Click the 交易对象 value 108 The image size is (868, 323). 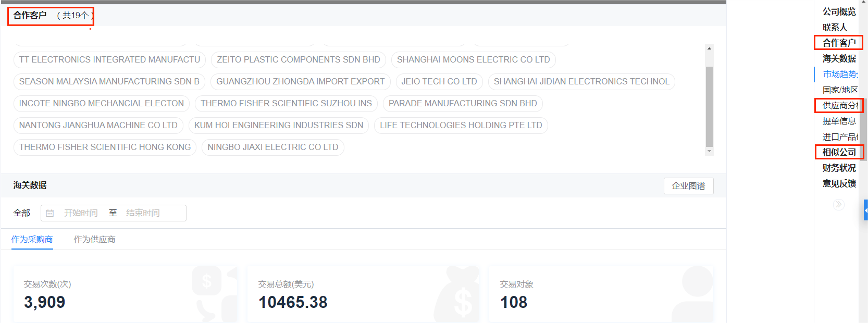(514, 302)
